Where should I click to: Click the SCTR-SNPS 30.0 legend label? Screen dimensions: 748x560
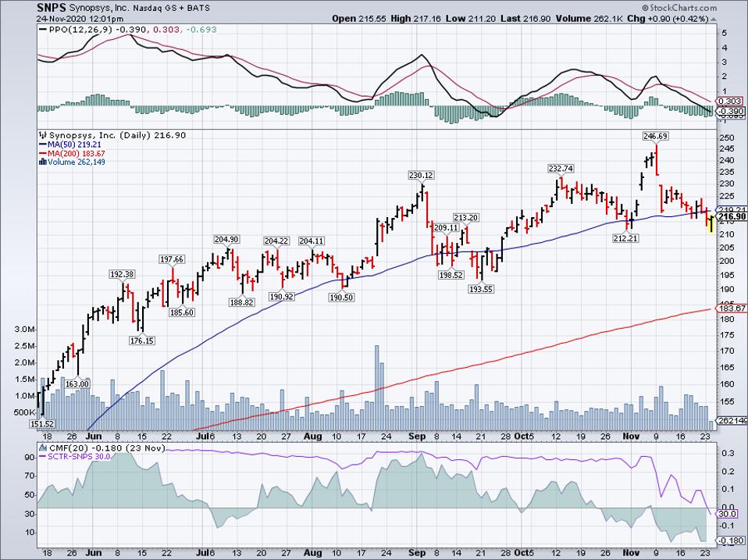79,456
